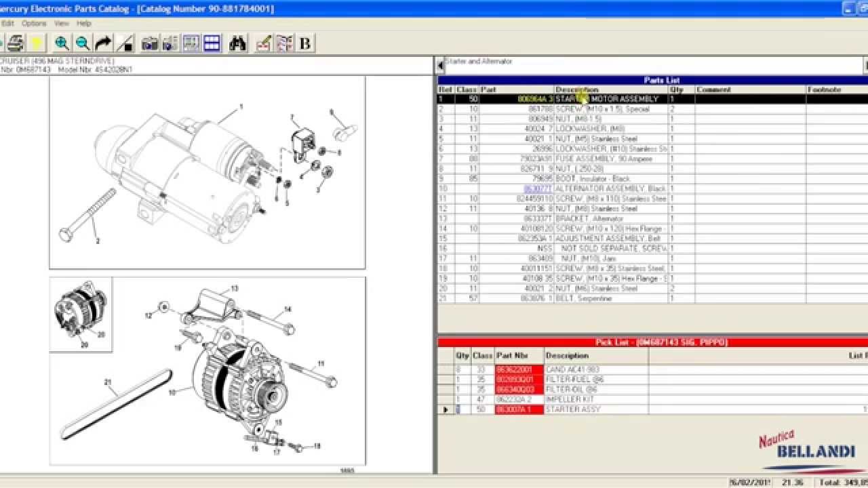This screenshot has height=488, width=868.
Task: Select the NUT, (M10), Jam row
Action: tap(652, 258)
